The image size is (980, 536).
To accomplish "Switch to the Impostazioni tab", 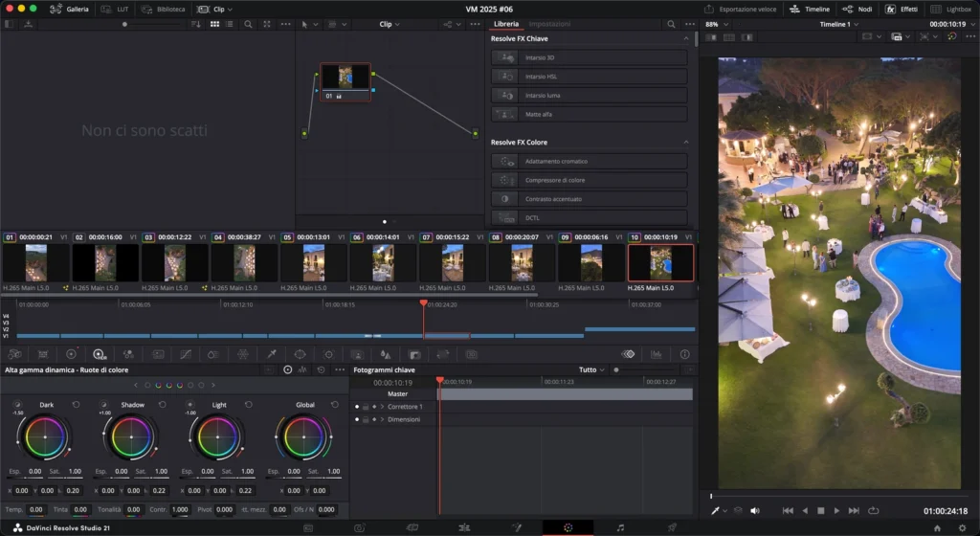I will coord(549,24).
